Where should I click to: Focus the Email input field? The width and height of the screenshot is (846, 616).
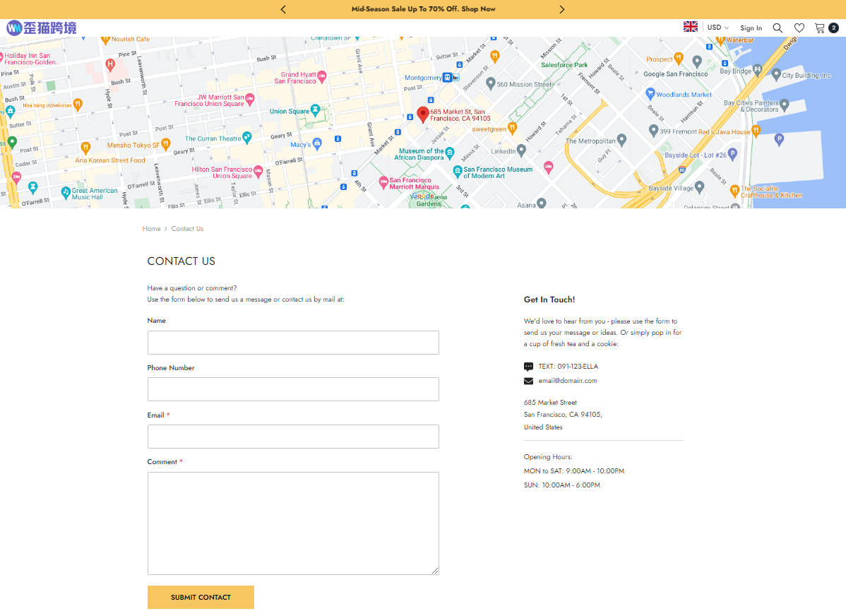point(293,437)
